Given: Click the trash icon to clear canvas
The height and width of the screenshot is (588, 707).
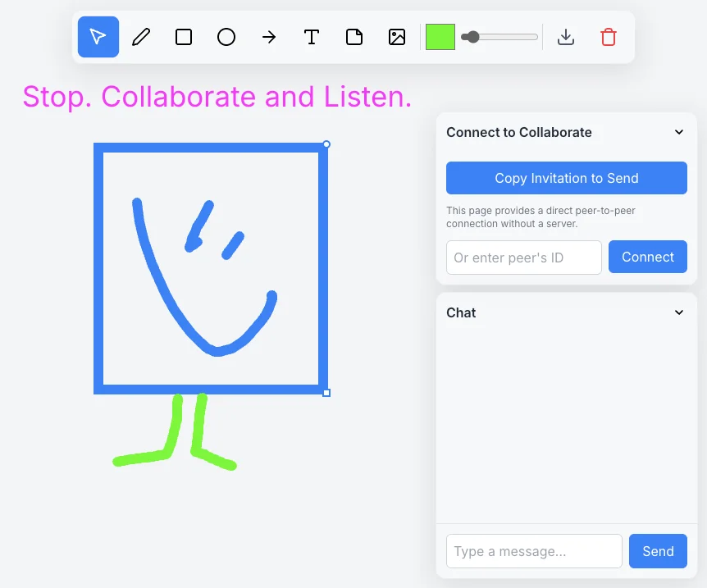Looking at the screenshot, I should pos(608,37).
